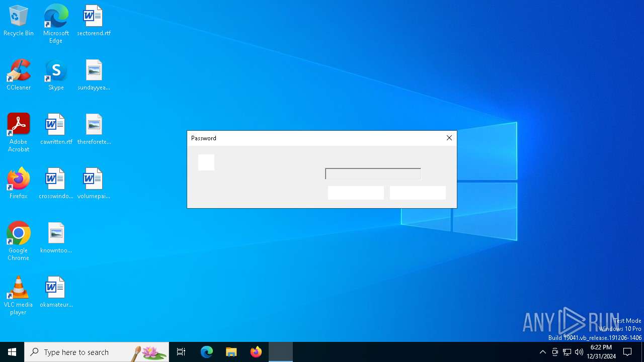Viewport: 644px width, 362px height.
Task: Open the notification center
Action: (627, 352)
